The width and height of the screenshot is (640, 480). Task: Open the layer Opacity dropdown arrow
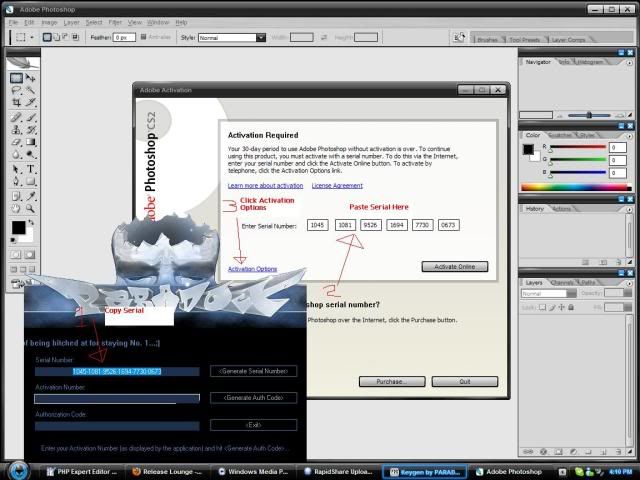tap(628, 293)
